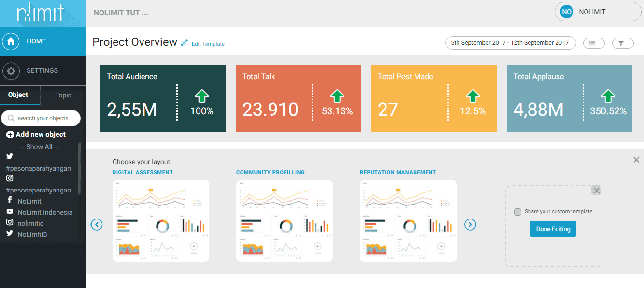Click the pencil Edit Template icon
Screen dimensions: 644x288
click(x=184, y=43)
